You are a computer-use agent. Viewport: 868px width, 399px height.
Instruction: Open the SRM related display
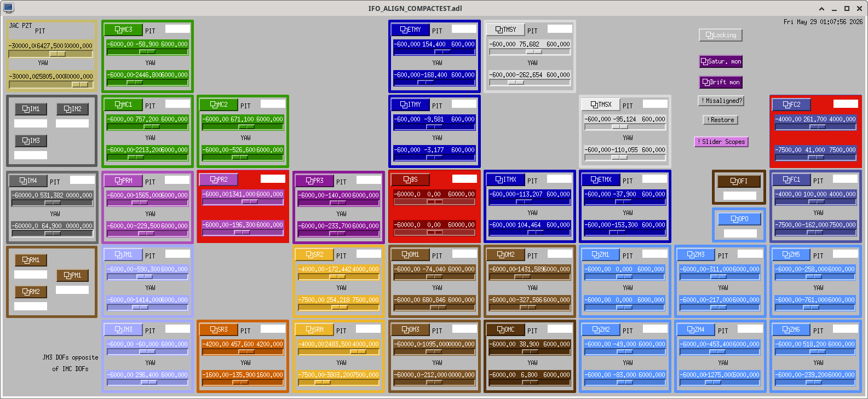[314, 329]
